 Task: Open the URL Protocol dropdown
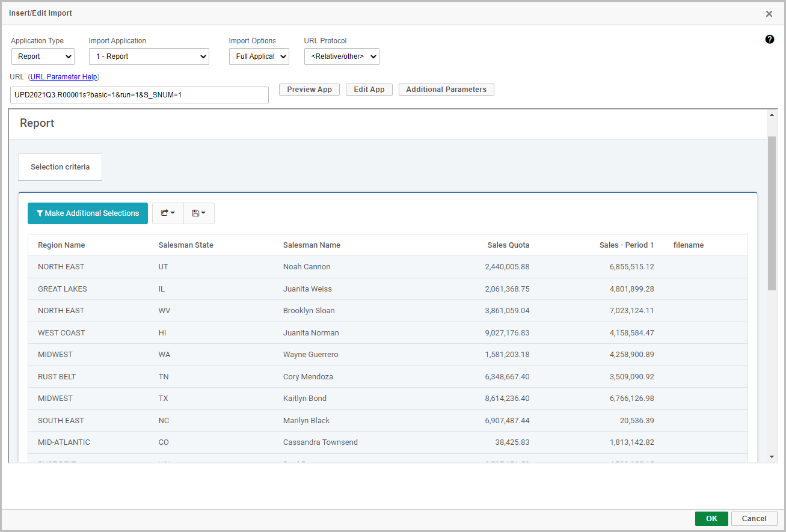tap(342, 57)
